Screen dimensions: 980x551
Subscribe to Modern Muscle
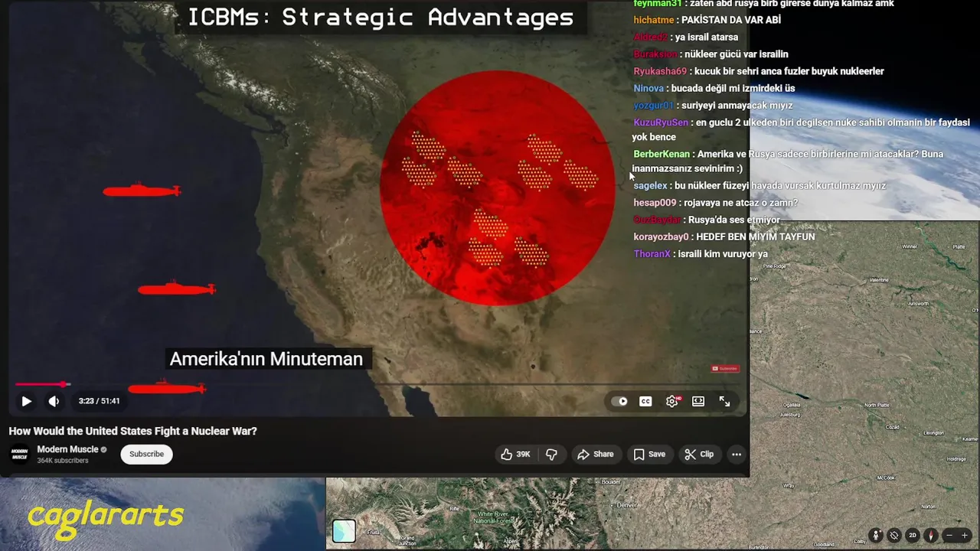pos(146,454)
